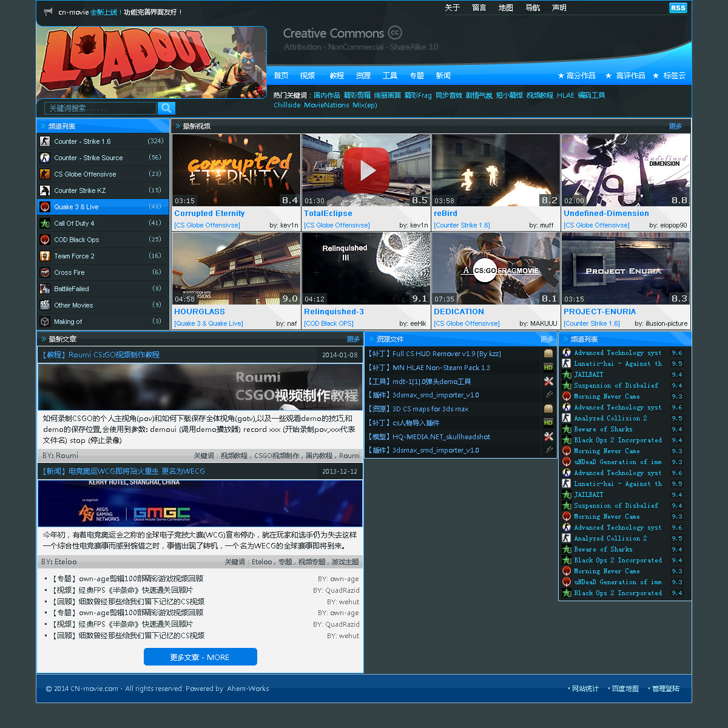Screen dimensions: 728x728
Task: Click the 留言 guestbook link in top bar
Action: click(479, 8)
